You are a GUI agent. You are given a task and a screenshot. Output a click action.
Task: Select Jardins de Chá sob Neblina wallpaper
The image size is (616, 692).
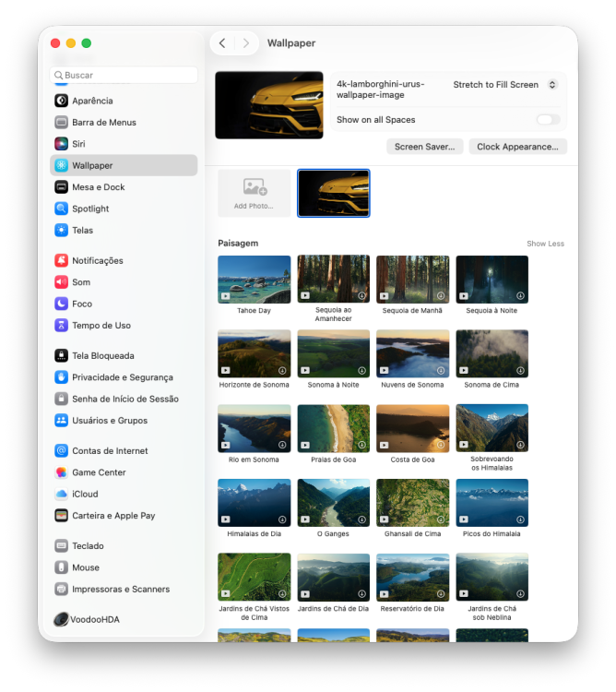pos(492,578)
